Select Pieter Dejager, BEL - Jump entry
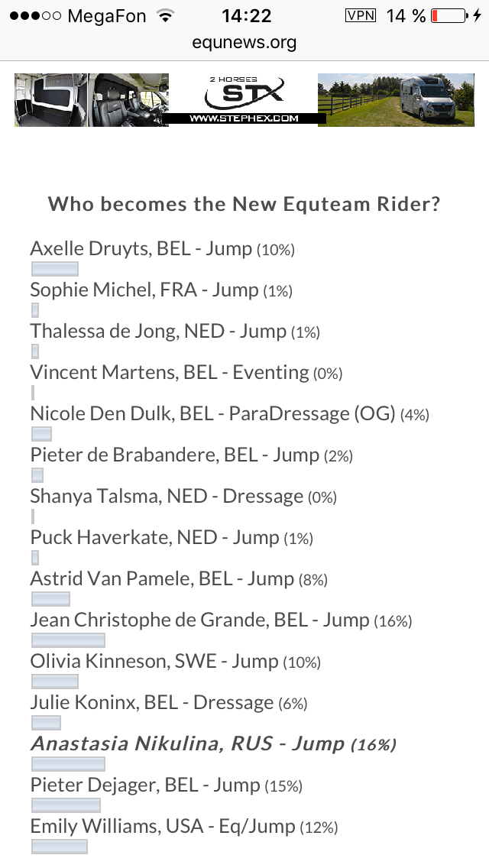The width and height of the screenshot is (489, 868). click(166, 785)
